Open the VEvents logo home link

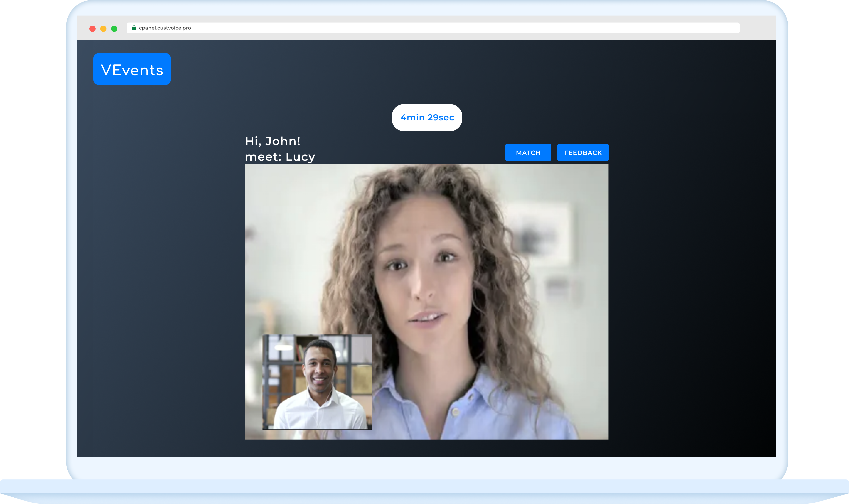132,69
